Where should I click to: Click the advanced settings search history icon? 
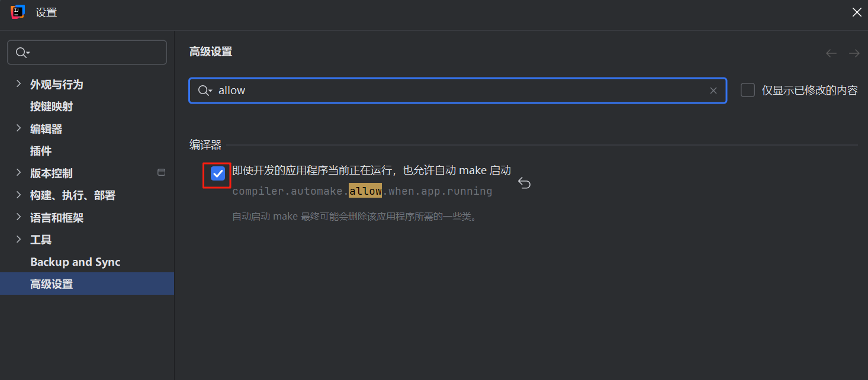[x=204, y=91]
